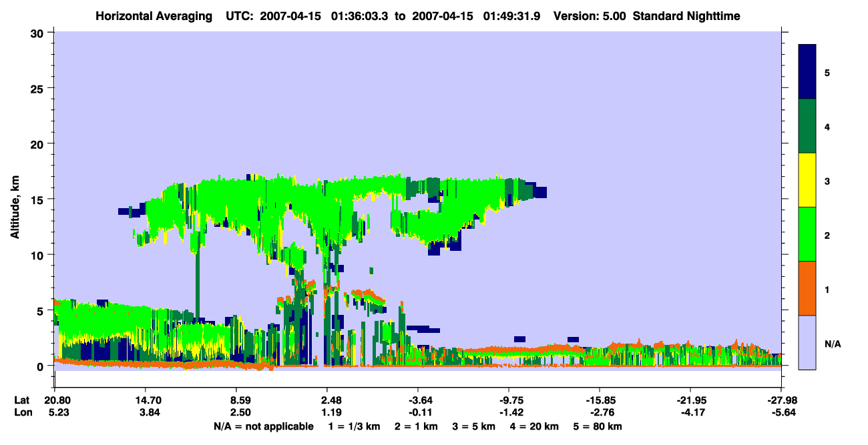
Task: Click the yellow colorbar segment labeled 3
Action: (x=807, y=180)
